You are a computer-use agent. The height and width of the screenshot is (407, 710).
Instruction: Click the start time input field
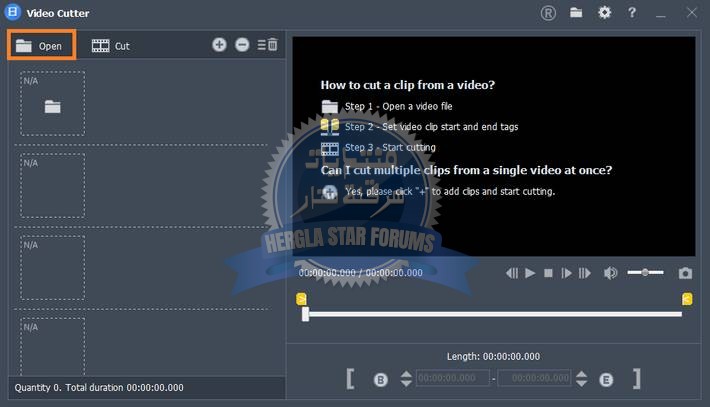452,379
